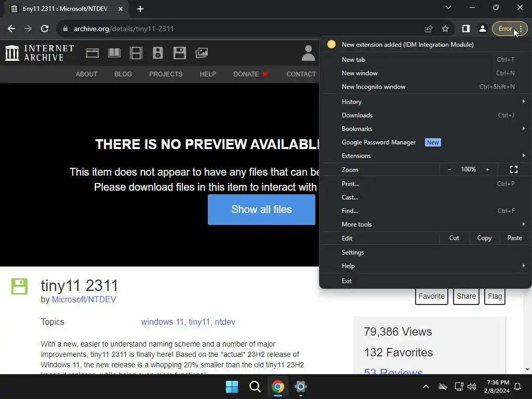The width and height of the screenshot is (532, 399).
Task: Click the Error menu button
Action: click(x=510, y=29)
